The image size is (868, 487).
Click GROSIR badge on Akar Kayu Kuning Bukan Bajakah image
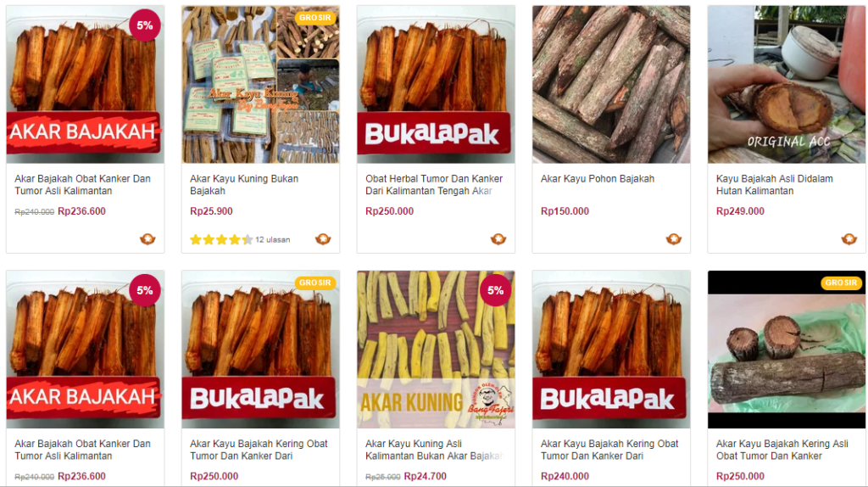(x=315, y=18)
